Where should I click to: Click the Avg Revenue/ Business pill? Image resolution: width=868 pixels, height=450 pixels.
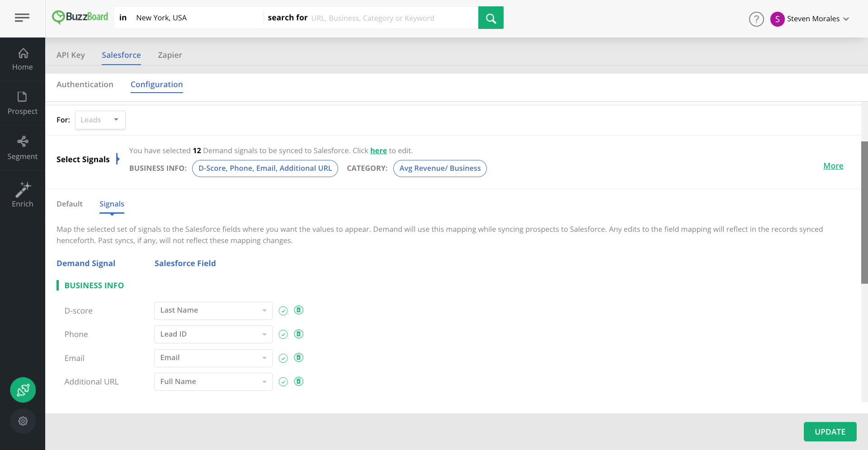[x=440, y=168]
